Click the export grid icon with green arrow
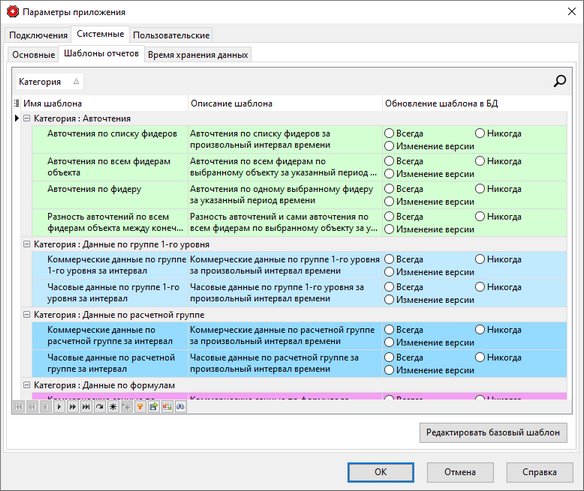 pos(153,407)
